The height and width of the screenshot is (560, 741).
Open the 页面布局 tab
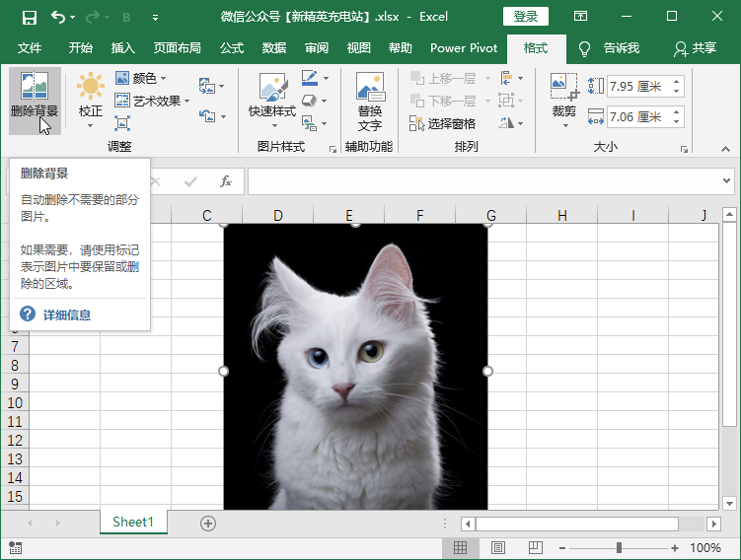[178, 47]
